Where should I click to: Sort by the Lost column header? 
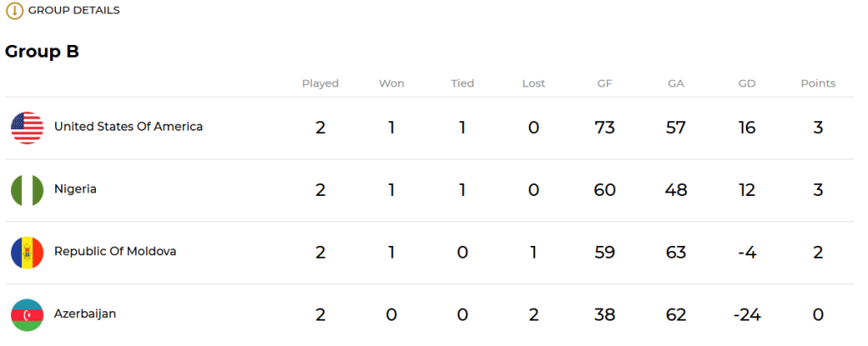click(x=534, y=84)
